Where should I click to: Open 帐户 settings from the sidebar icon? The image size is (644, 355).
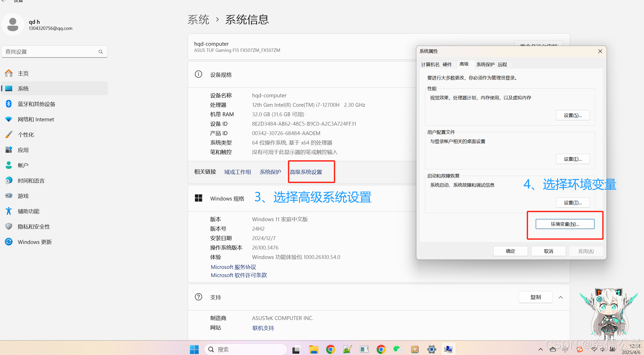coord(8,165)
